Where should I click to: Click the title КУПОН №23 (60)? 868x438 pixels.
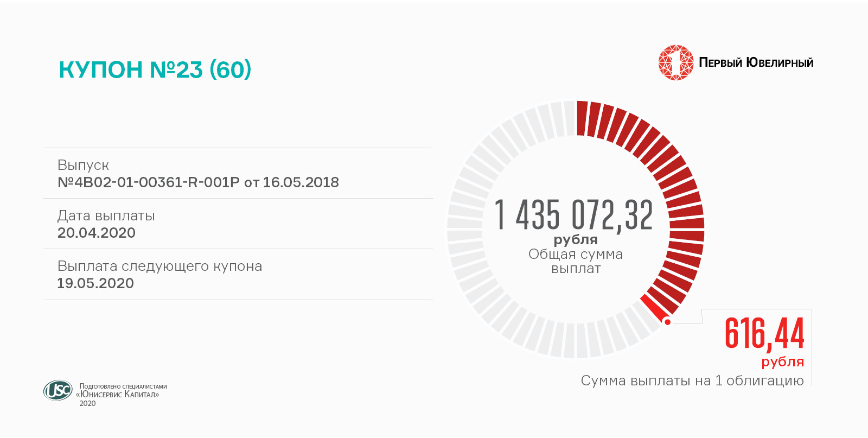tap(155, 69)
